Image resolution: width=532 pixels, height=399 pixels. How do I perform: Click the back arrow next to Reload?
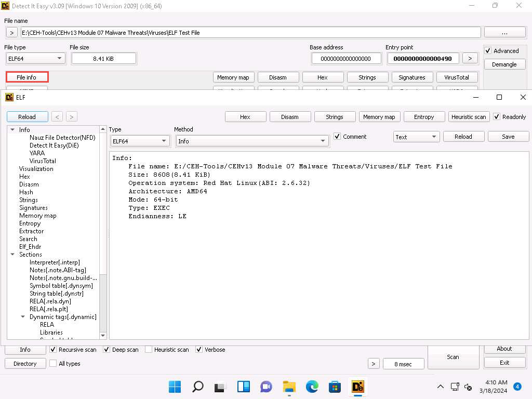(x=58, y=117)
